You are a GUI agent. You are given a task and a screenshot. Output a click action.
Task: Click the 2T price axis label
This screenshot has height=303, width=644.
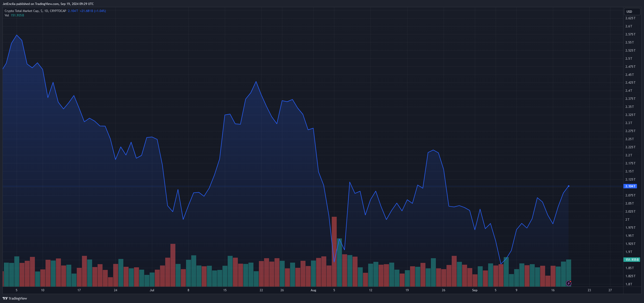coord(627,220)
